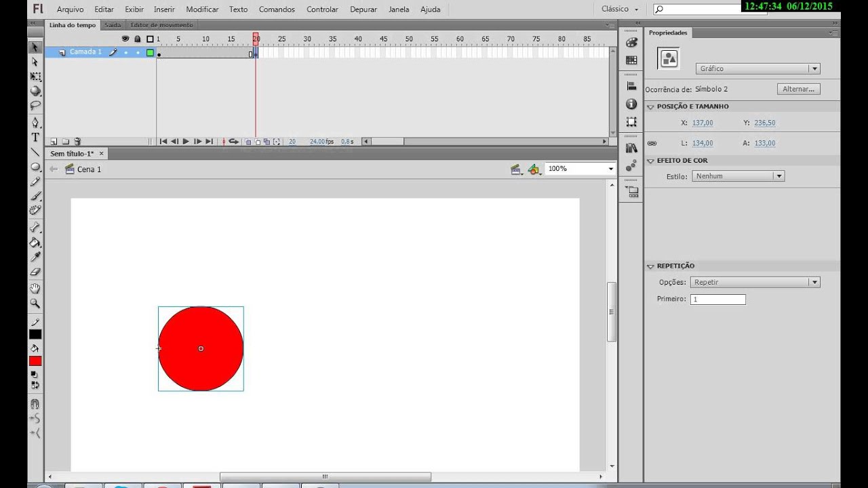Click the X position value 137,00
Viewport: 868px width, 488px height.
(x=703, y=123)
